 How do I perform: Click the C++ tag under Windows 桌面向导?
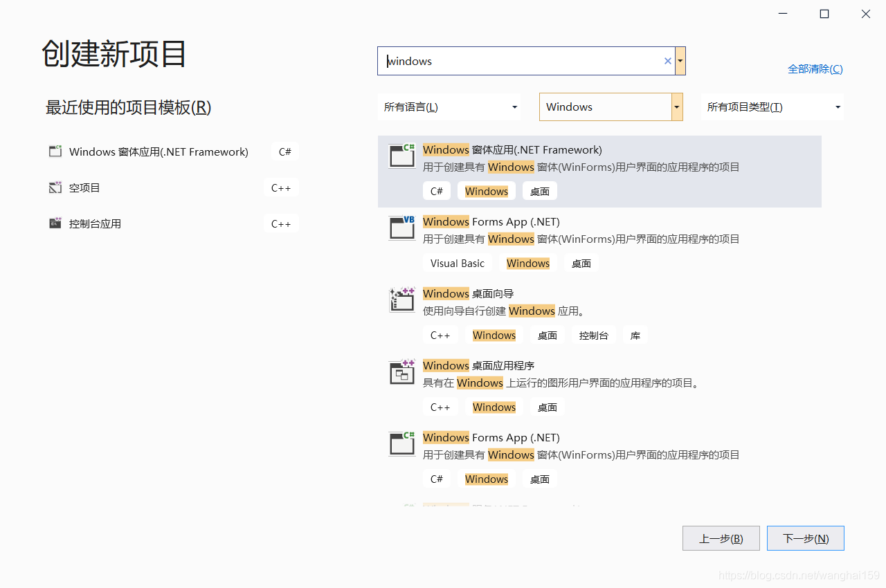pyautogui.click(x=440, y=336)
